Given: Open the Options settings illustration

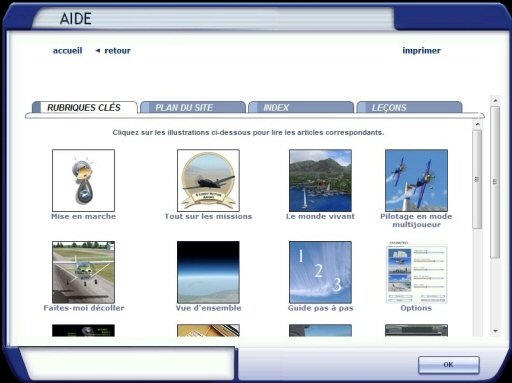Looking at the screenshot, I should coord(416,272).
